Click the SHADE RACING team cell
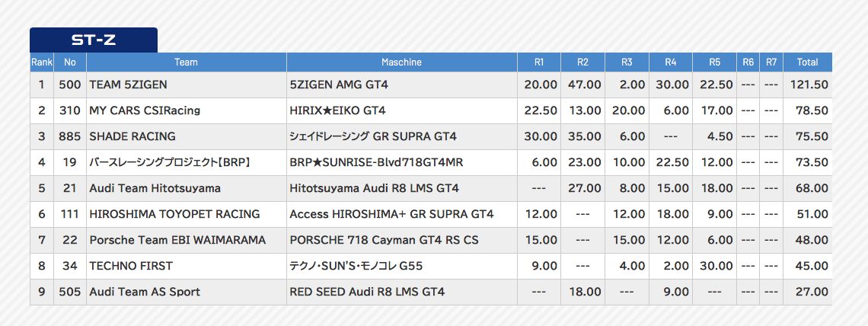 coord(132,136)
